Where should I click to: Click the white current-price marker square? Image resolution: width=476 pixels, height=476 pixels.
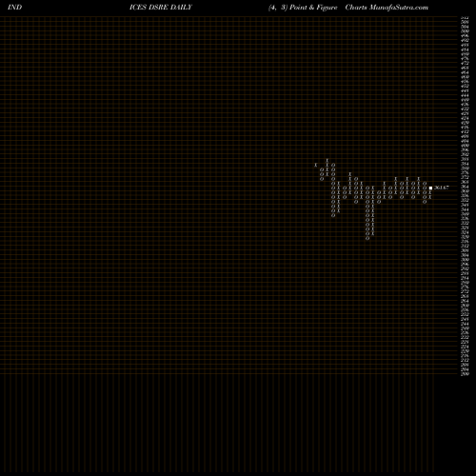[x=430, y=188]
